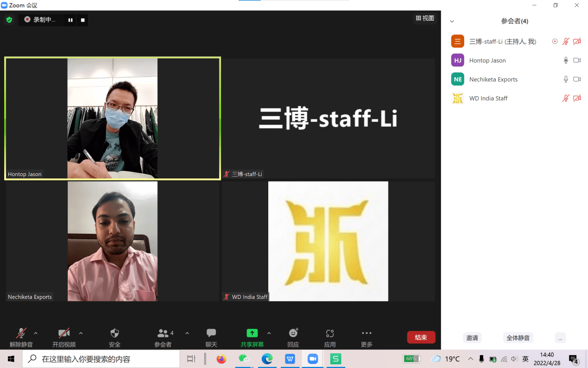Open volume control in system tray

point(514,359)
